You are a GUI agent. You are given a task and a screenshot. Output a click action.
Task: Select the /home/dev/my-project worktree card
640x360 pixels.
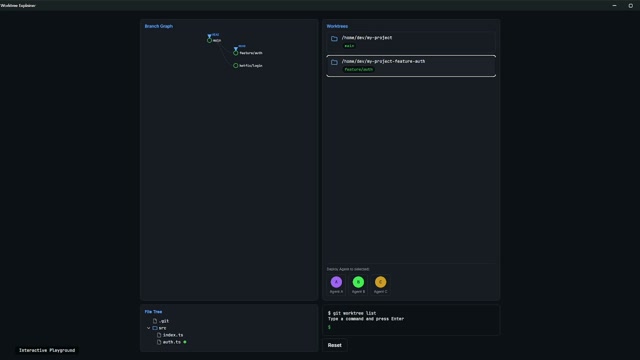[411, 42]
